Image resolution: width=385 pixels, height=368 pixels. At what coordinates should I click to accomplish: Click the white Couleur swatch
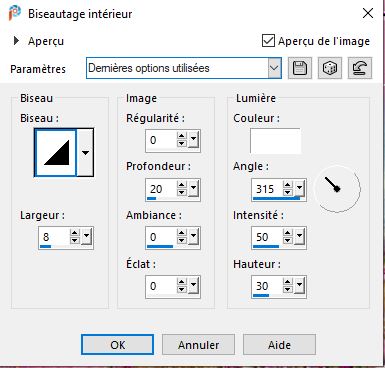pos(275,141)
